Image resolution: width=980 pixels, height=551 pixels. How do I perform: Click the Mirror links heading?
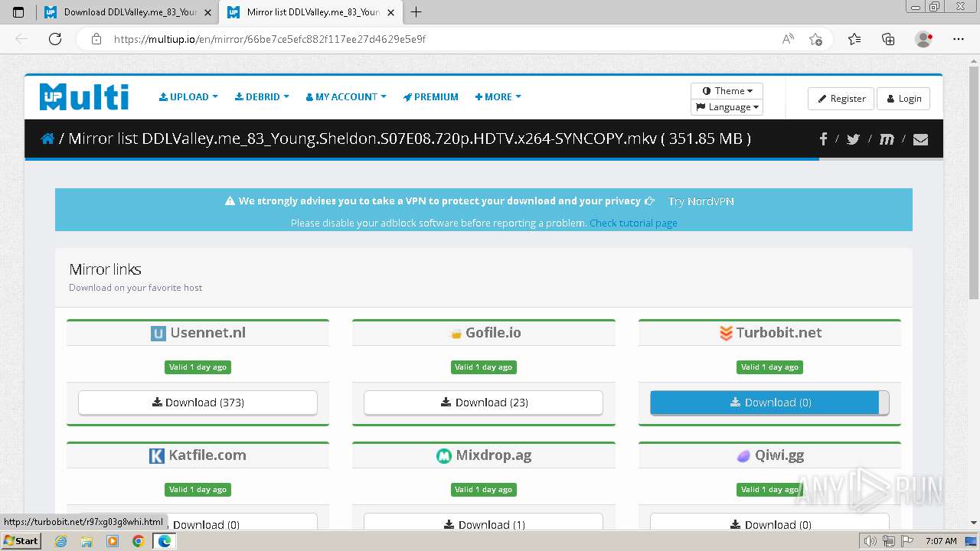coord(105,269)
